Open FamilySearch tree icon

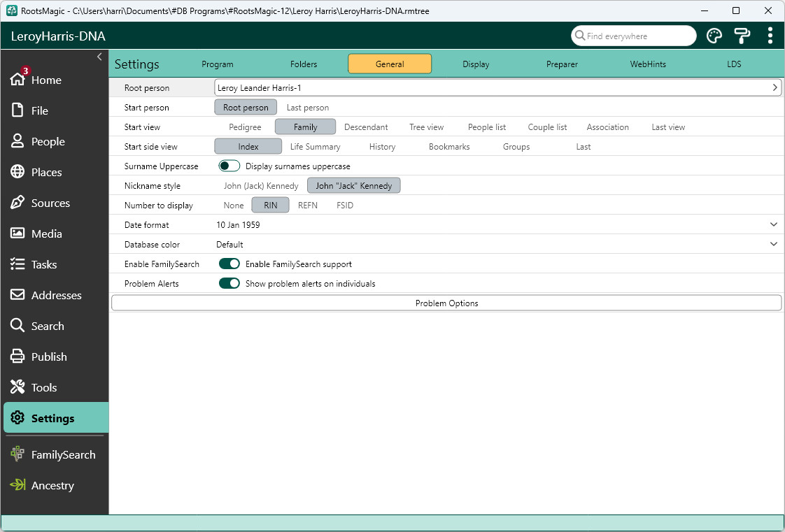[17, 454]
